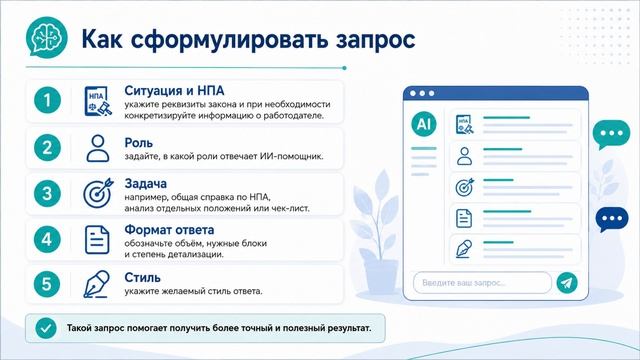Image resolution: width=640 pixels, height=360 pixels.
Task: Click the document icon in the mockup chat list
Action: pyautogui.click(x=464, y=218)
